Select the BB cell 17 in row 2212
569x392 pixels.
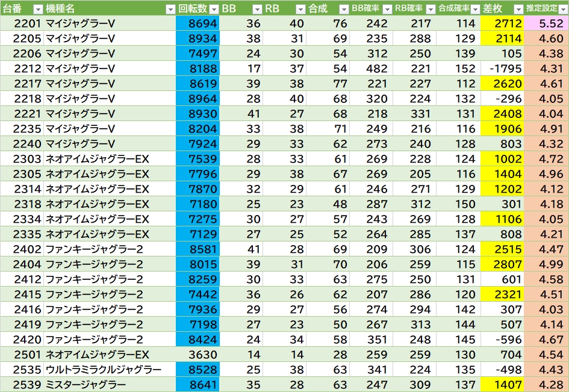(x=241, y=68)
